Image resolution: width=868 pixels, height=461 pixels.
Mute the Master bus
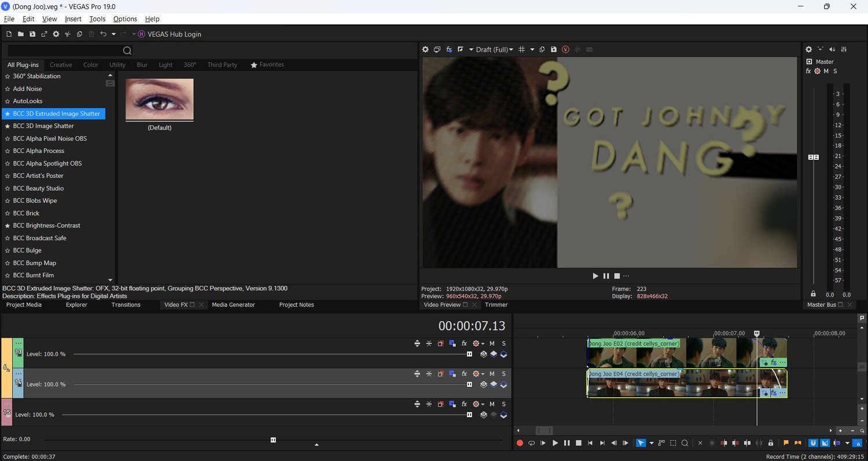coord(826,71)
